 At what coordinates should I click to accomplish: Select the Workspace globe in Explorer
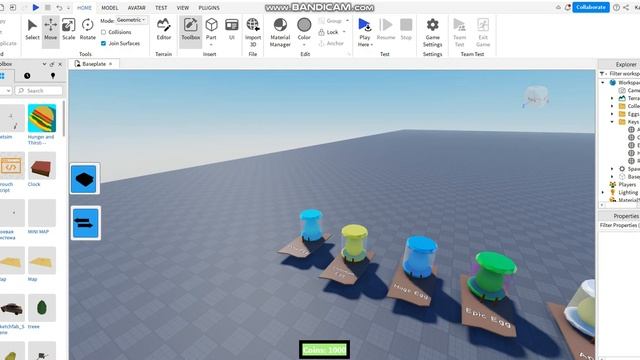click(x=613, y=82)
